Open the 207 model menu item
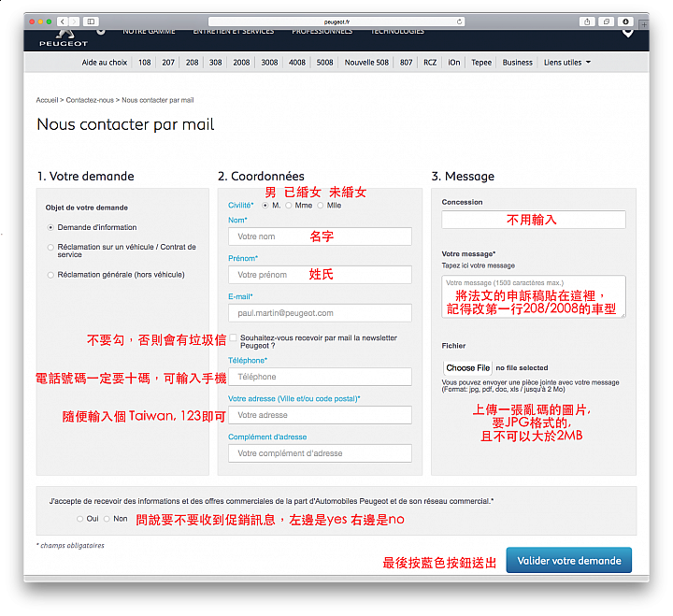This screenshot has height=616, width=673. pos(168,63)
